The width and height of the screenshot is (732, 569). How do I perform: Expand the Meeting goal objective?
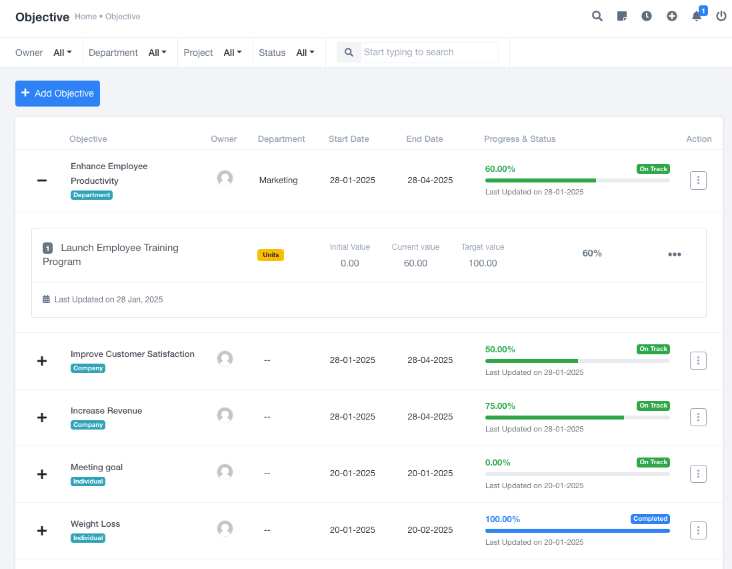pos(42,473)
